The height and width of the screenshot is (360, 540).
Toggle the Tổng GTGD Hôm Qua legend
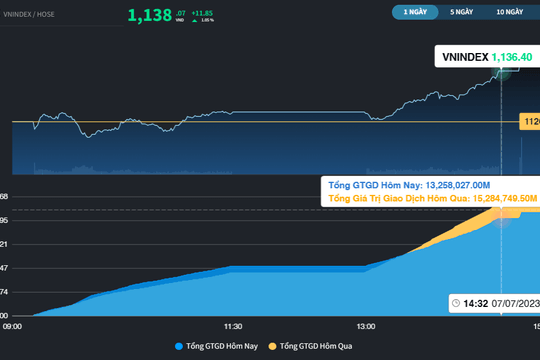pyautogui.click(x=310, y=346)
